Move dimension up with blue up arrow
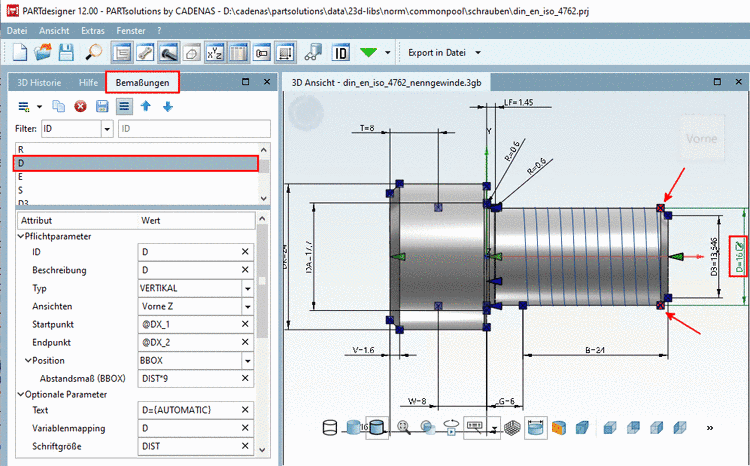The width and height of the screenshot is (750, 466). 147,105
